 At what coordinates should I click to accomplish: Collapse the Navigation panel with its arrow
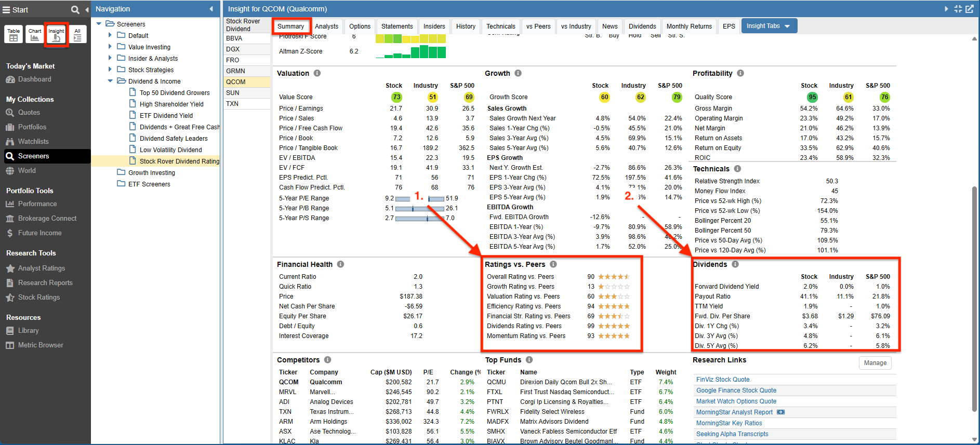coord(211,9)
